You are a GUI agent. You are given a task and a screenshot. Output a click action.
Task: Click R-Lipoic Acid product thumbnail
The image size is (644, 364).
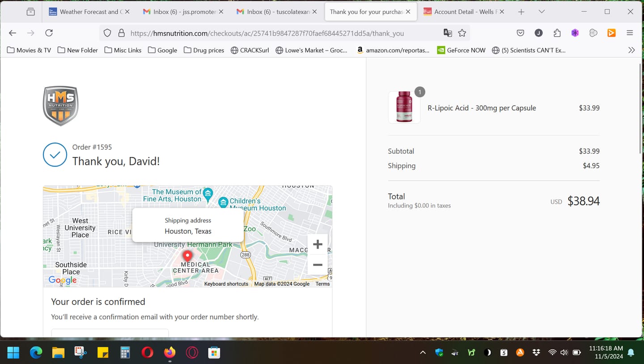tap(404, 107)
